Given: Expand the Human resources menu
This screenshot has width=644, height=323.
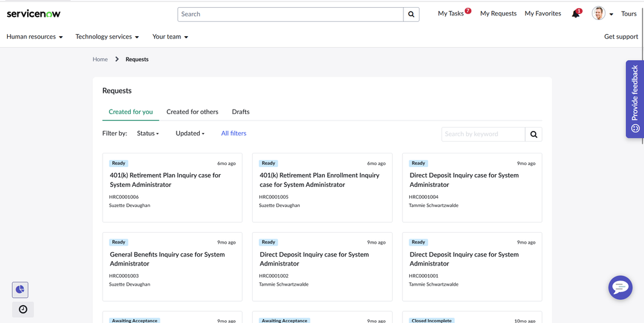Looking at the screenshot, I should coord(35,37).
